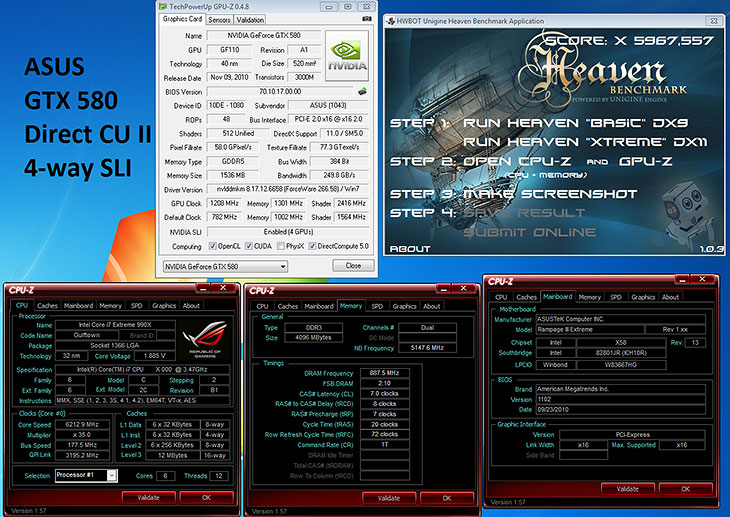
Task: Expand the Processor #1 selection dropdown
Action: pyautogui.click(x=86, y=475)
